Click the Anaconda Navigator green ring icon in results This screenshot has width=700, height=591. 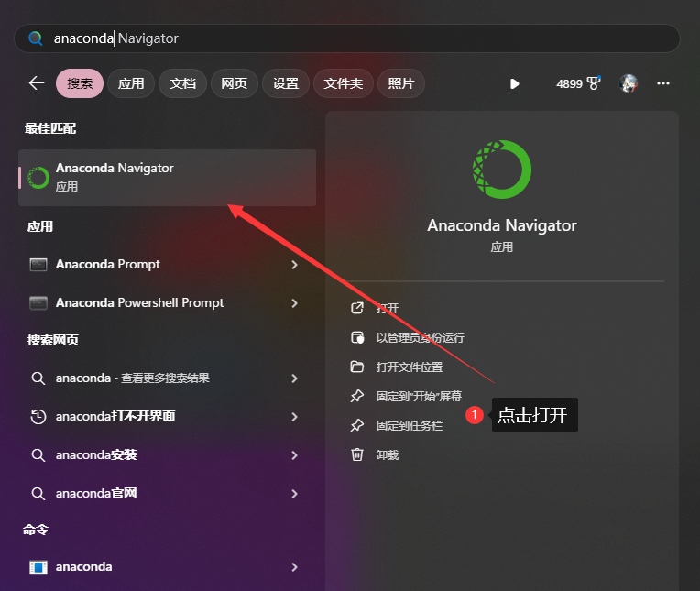point(38,178)
